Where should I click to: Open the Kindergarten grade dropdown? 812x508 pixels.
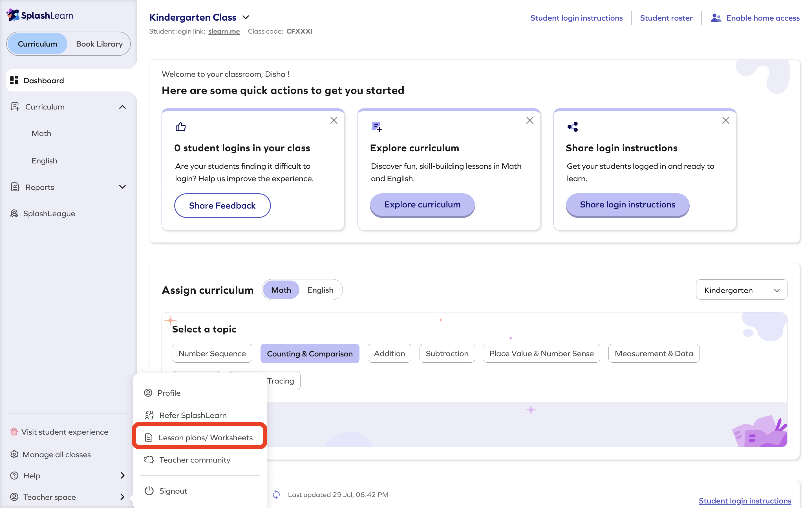point(742,290)
